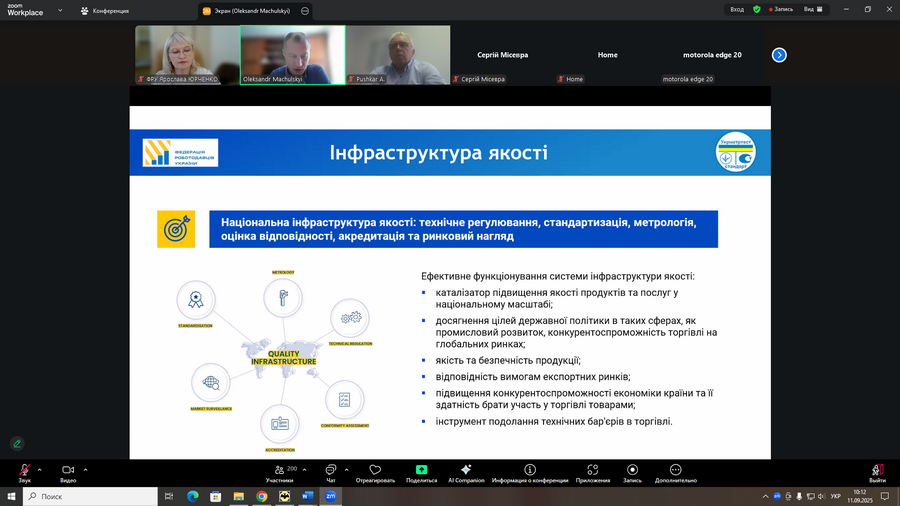Open File Explorer from the taskbar

(x=238, y=496)
